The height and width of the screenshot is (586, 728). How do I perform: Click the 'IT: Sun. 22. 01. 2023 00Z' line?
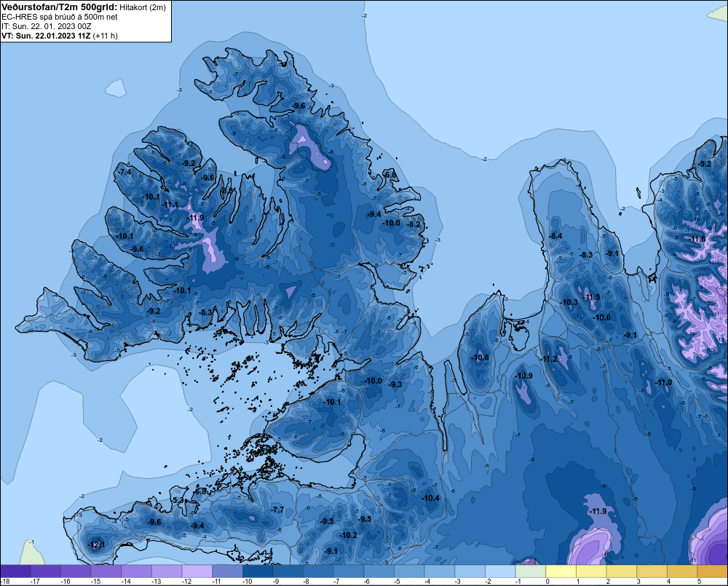click(47, 26)
